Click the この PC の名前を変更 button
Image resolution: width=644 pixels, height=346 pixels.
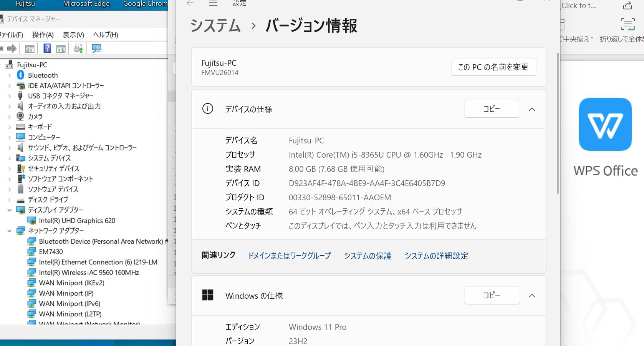(x=493, y=67)
